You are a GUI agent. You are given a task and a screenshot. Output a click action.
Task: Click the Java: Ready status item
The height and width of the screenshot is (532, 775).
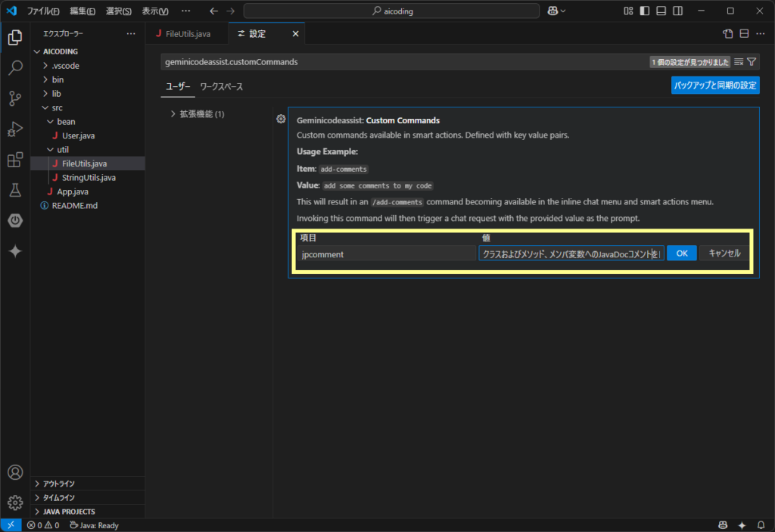point(94,525)
